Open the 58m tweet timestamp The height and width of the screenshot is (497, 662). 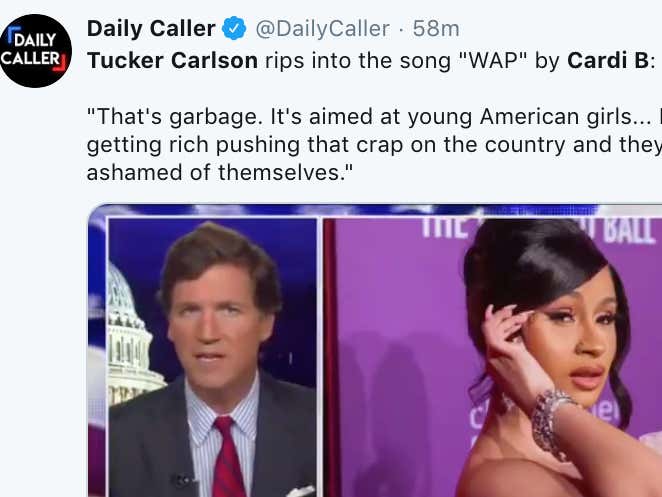tap(436, 29)
